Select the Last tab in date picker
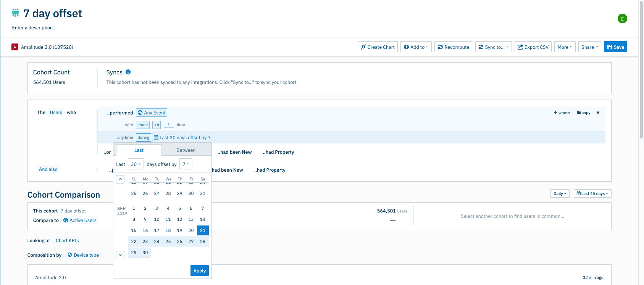The image size is (644, 285). pos(139,150)
